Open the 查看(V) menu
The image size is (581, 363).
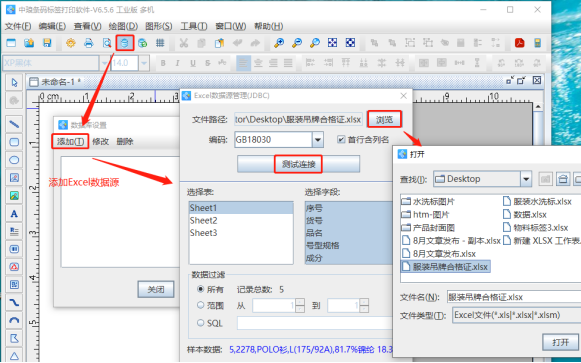pyautogui.click(x=87, y=26)
